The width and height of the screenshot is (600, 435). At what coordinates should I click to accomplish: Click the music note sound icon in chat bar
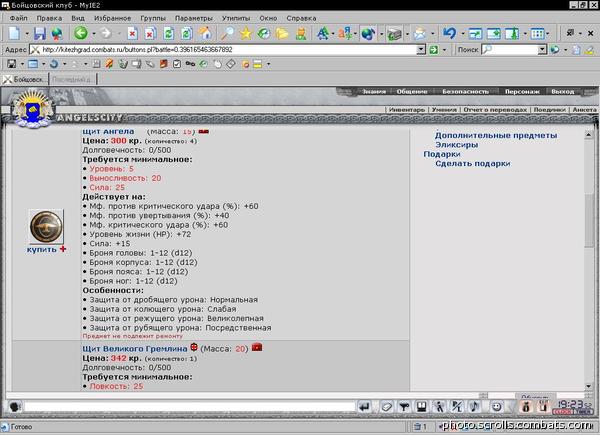point(474,407)
